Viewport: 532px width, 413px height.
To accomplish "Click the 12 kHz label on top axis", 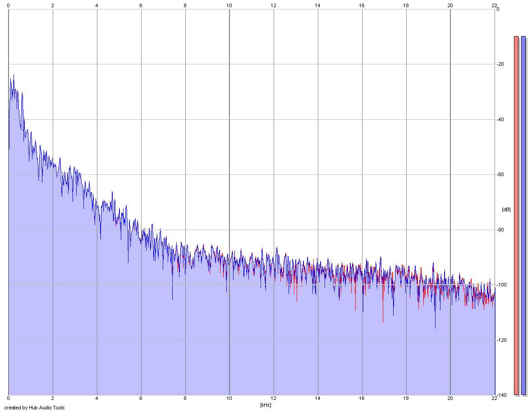I will click(274, 5).
